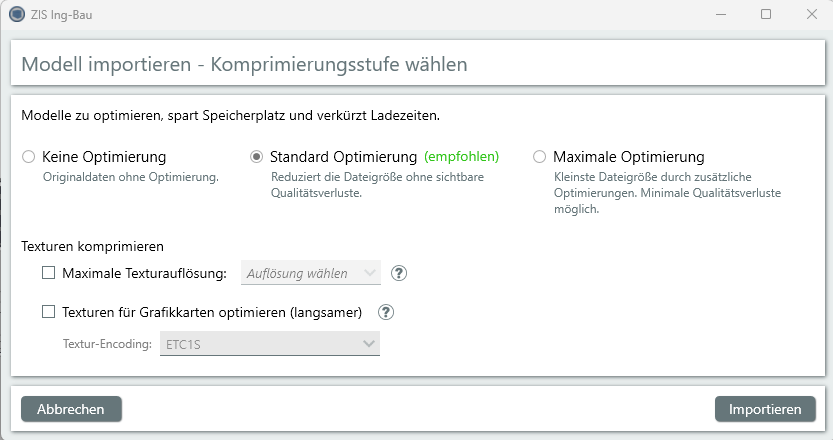Enable Texturen für Grafikkarten optimieren checkbox
This screenshot has height=440, width=833.
pos(48,312)
